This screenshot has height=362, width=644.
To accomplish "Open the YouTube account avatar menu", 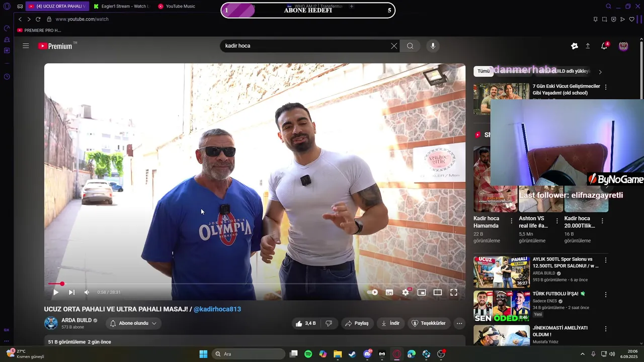I will (x=623, y=46).
